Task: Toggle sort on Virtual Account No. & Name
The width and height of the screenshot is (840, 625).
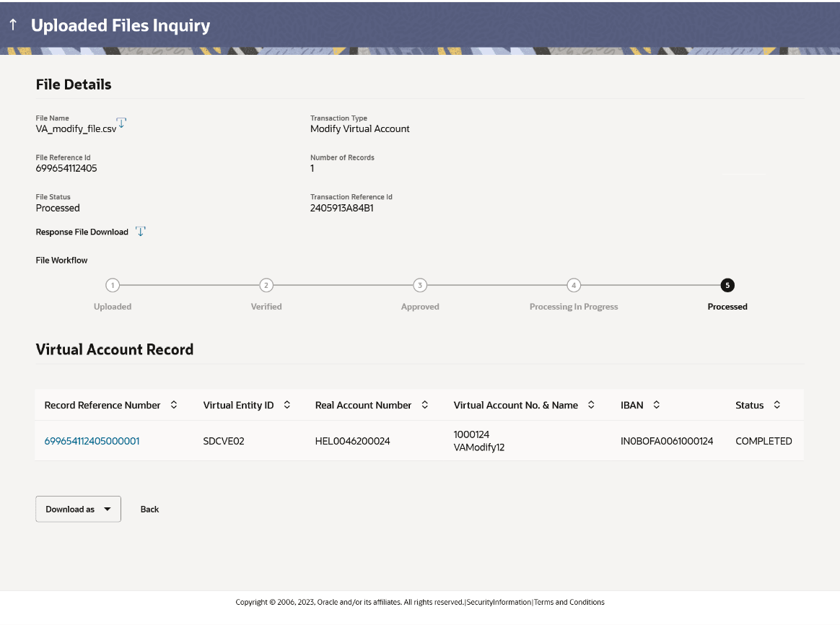Action: (x=591, y=405)
